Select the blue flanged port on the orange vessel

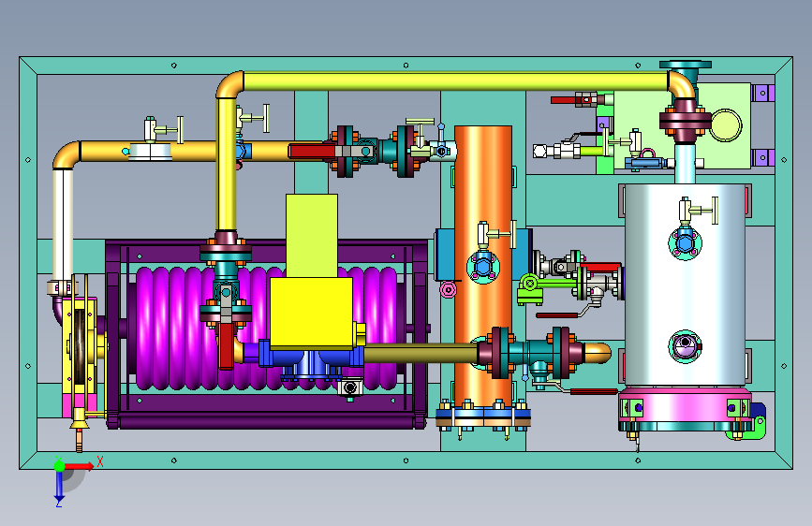(x=483, y=267)
